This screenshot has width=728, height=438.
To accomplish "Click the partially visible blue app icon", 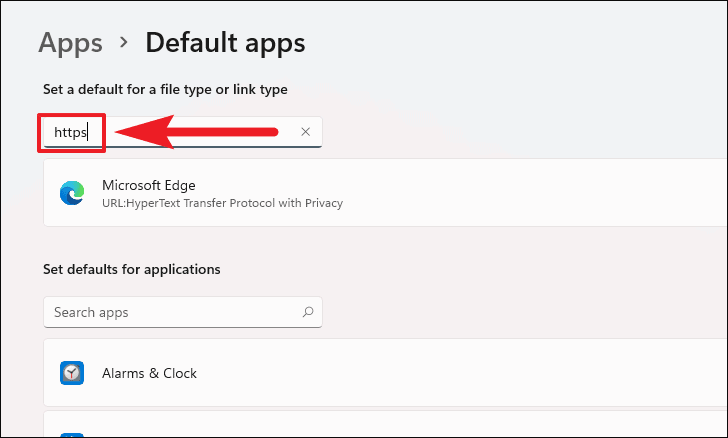I will pos(72,435).
